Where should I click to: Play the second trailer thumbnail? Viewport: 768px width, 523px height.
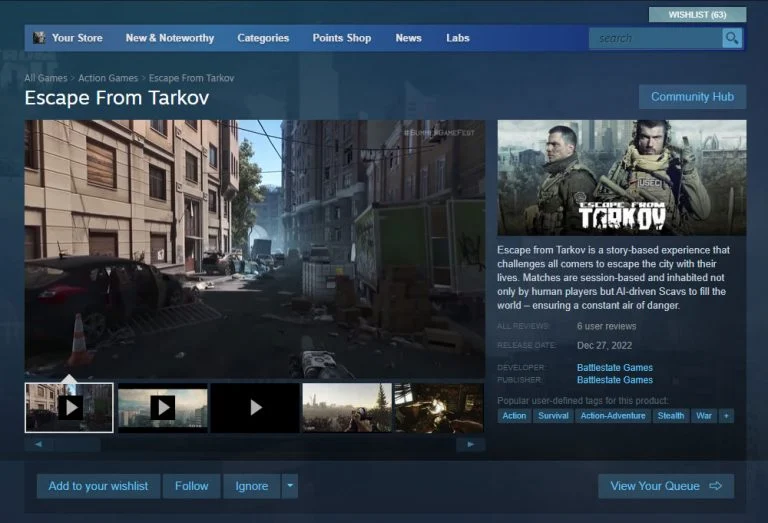tap(163, 407)
